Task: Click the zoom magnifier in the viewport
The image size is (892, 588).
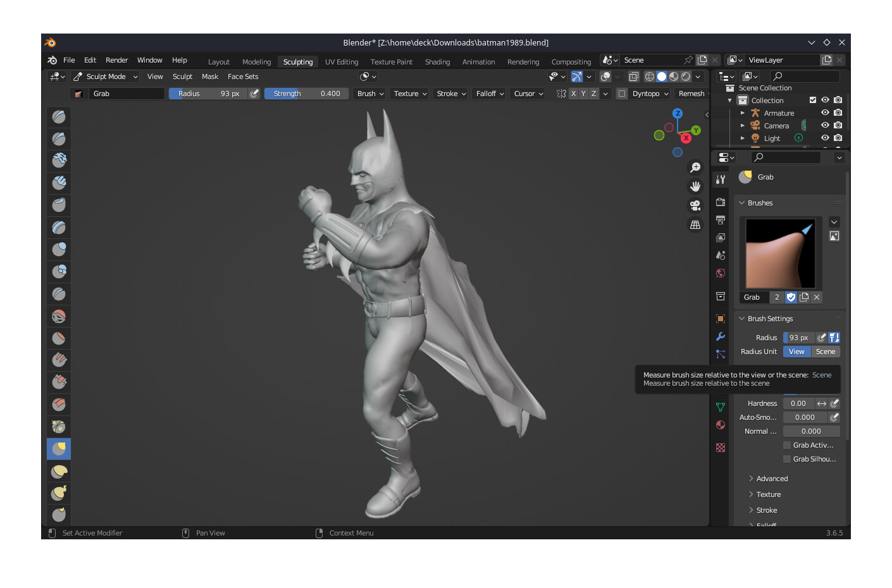Action: pyautogui.click(x=695, y=168)
